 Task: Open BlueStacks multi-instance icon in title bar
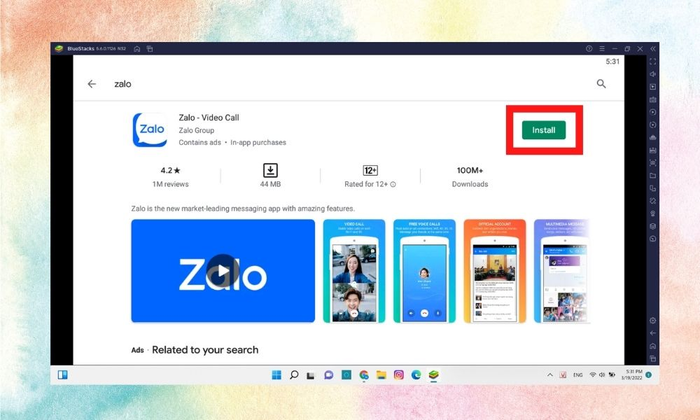click(x=150, y=49)
